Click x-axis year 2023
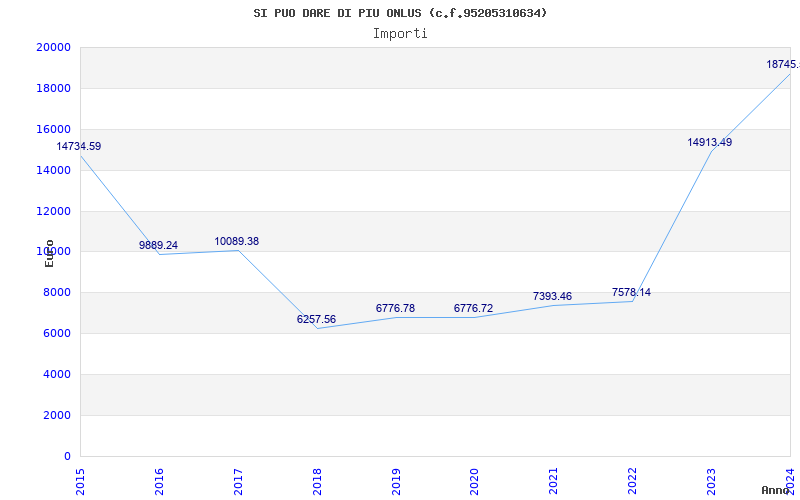 click(711, 482)
